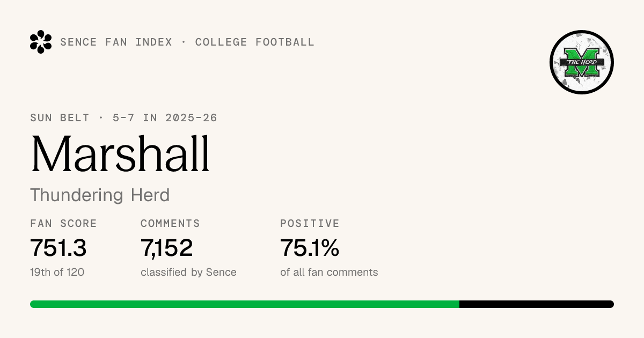The height and width of the screenshot is (338, 644).
Task: Click the Sence flower logo icon
Action: [41, 42]
